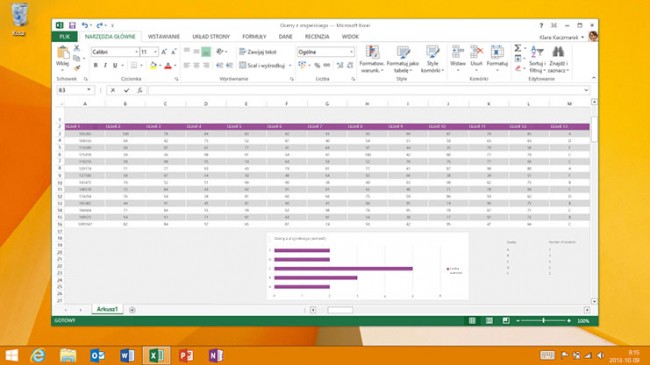Expand the Name Box dropdown arrow

[89, 90]
